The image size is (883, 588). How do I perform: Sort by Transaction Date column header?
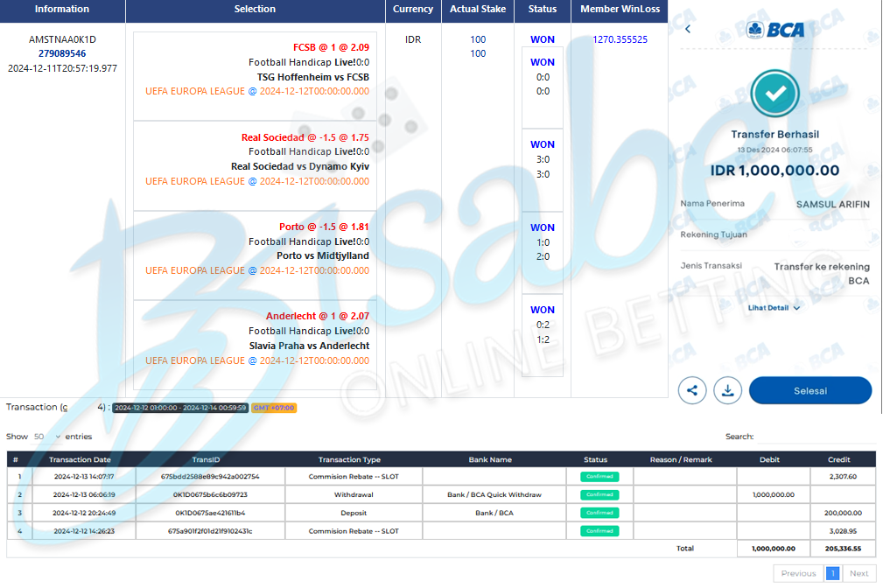(x=80, y=459)
